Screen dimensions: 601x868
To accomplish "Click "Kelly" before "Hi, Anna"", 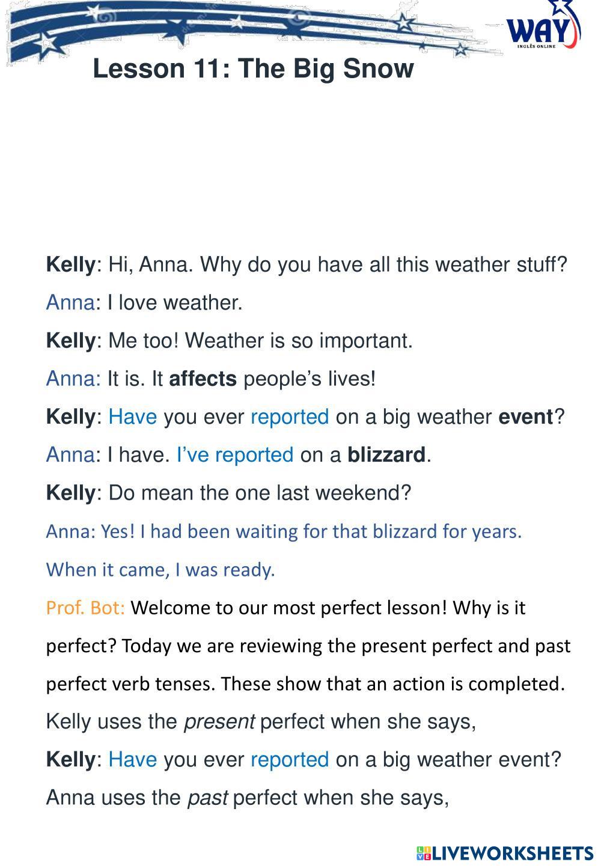I will (70, 264).
